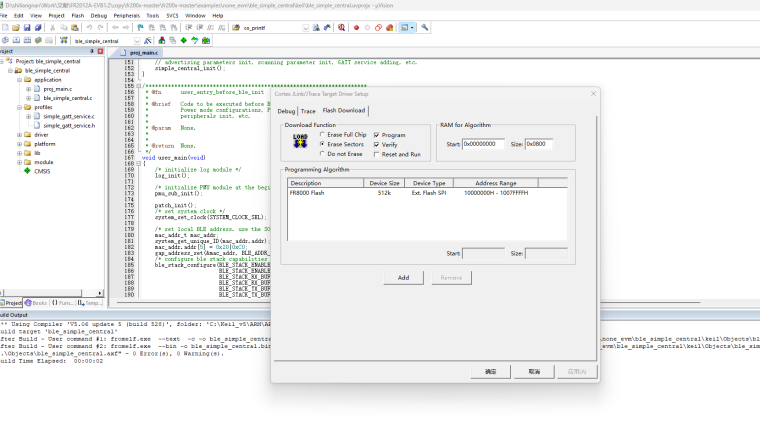Open Manage Run-Time Environment green diamond
The image size is (760, 425).
[x=184, y=41]
